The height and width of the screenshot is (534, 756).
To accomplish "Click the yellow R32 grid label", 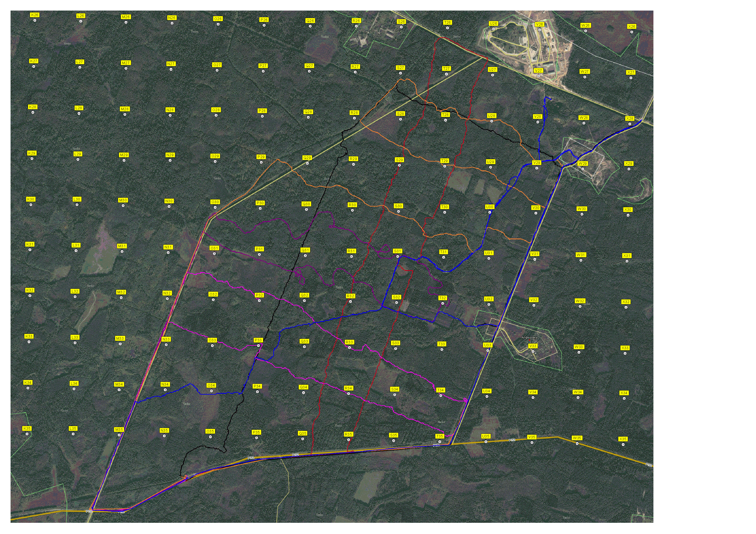I will [350, 296].
